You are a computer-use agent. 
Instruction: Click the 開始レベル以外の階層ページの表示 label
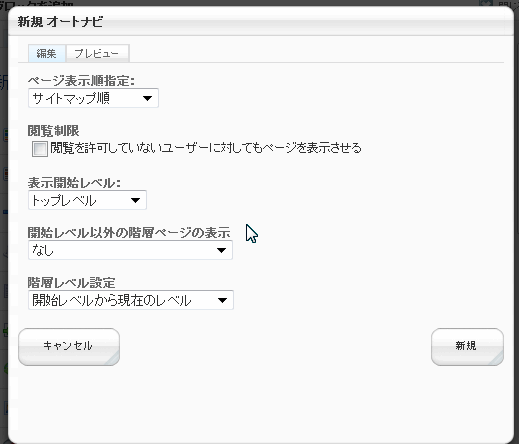129,233
